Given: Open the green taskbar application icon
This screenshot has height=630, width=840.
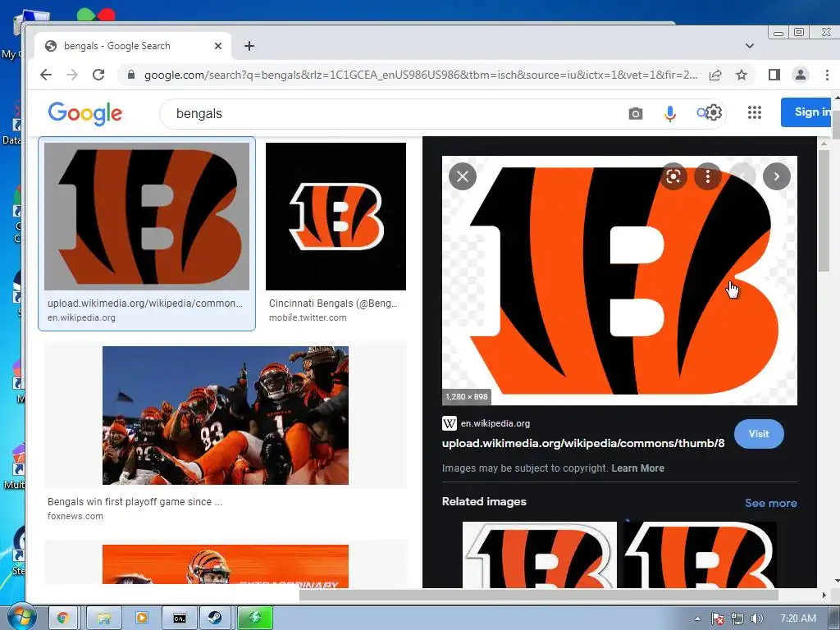Looking at the screenshot, I should pyautogui.click(x=255, y=618).
